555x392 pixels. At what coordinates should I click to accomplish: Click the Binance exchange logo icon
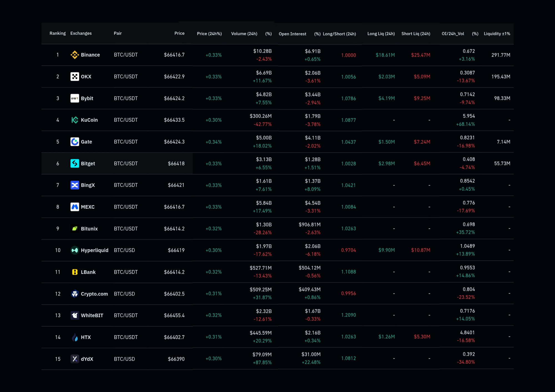[75, 55]
